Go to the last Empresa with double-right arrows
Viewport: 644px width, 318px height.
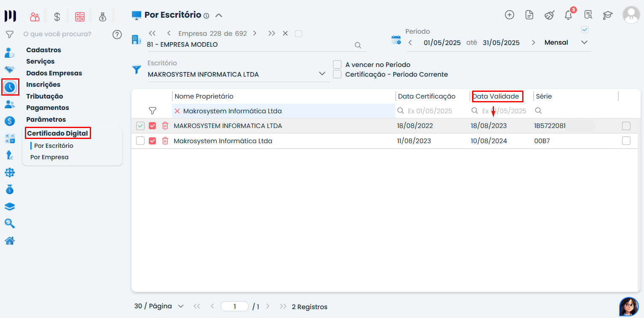pos(272,33)
